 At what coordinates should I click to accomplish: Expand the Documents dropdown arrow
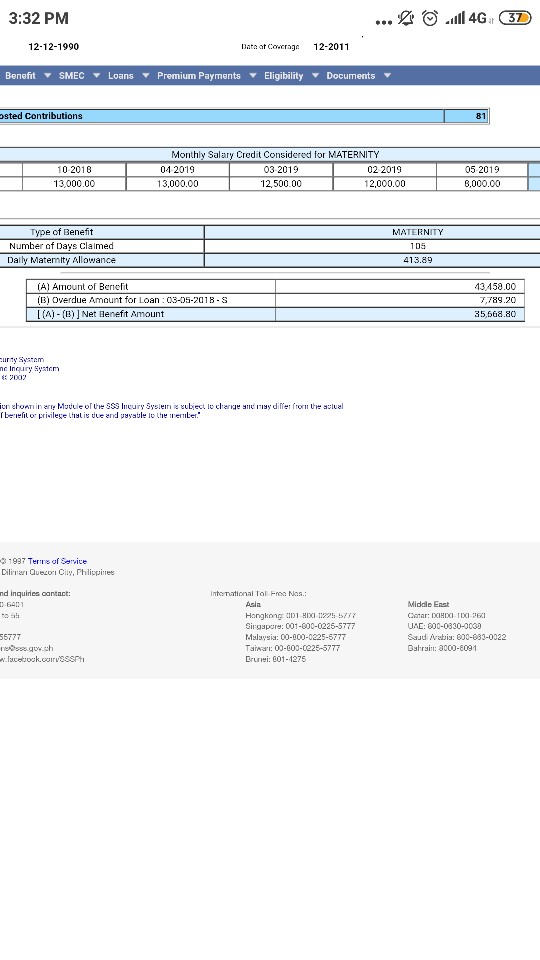coord(387,76)
